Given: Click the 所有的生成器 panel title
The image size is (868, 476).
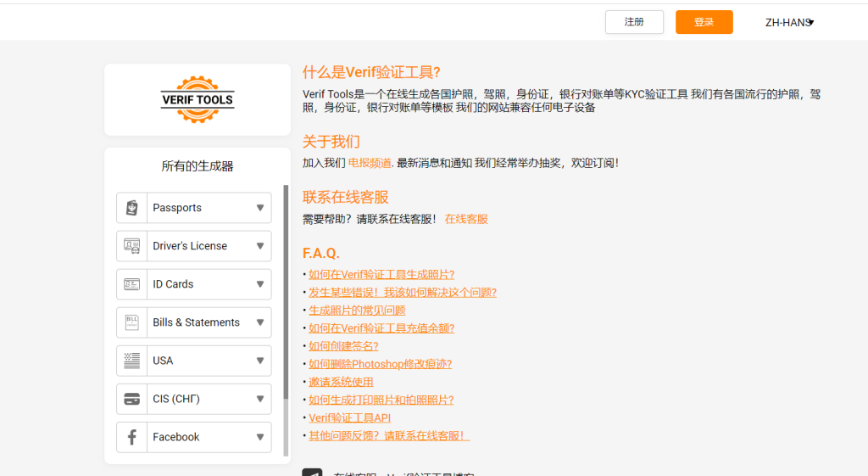Looking at the screenshot, I should coord(198,166).
